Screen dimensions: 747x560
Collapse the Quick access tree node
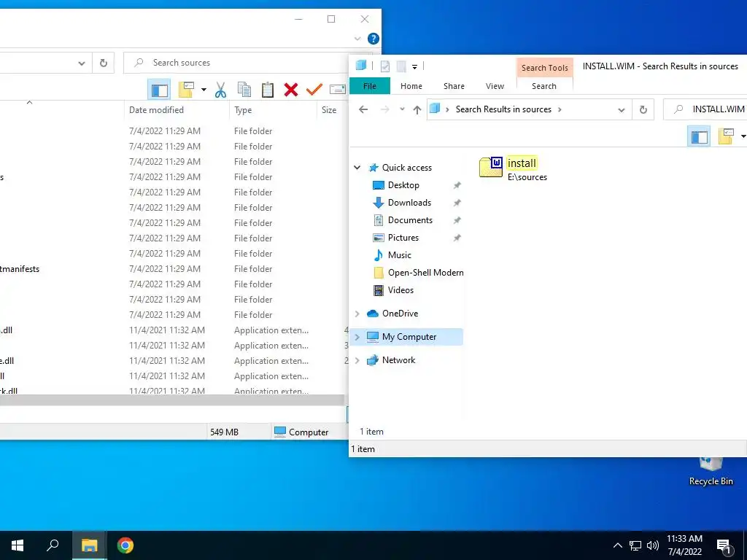coord(357,168)
